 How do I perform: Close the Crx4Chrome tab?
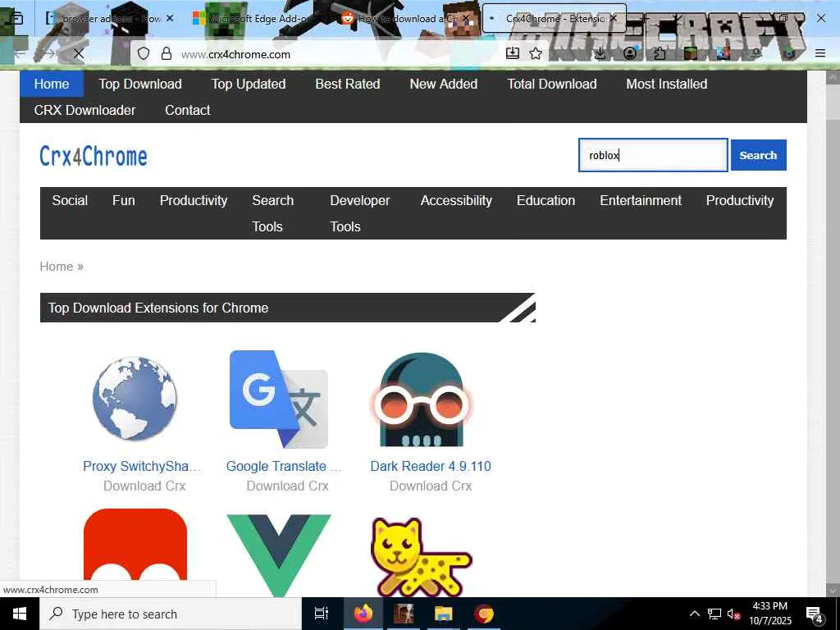[614, 18]
